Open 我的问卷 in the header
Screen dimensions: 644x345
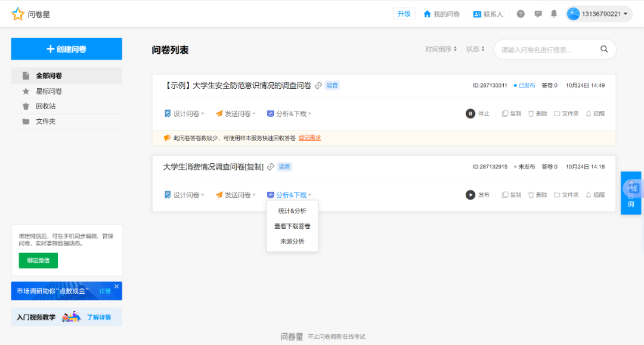coord(441,14)
